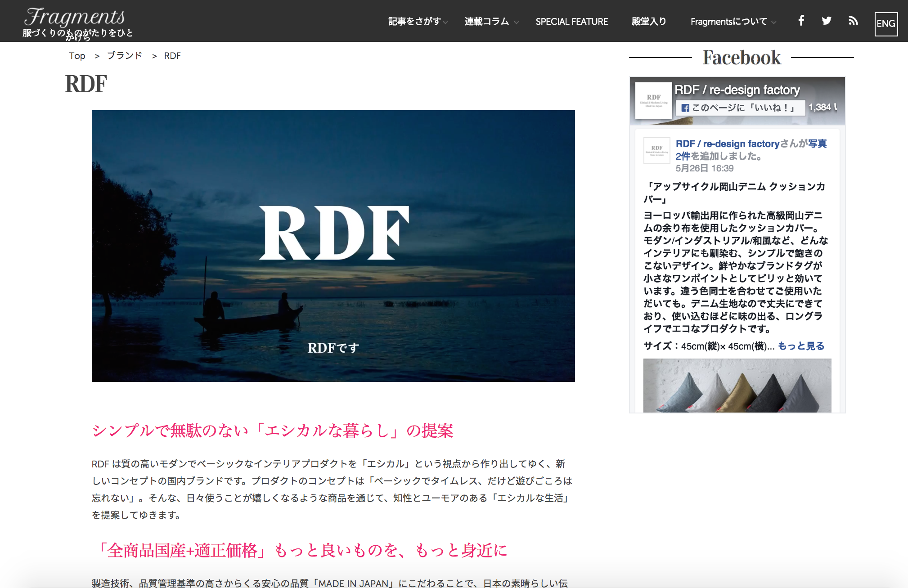Open the SPECIAL FEATURE menu item
The height and width of the screenshot is (588, 908).
coord(571,22)
